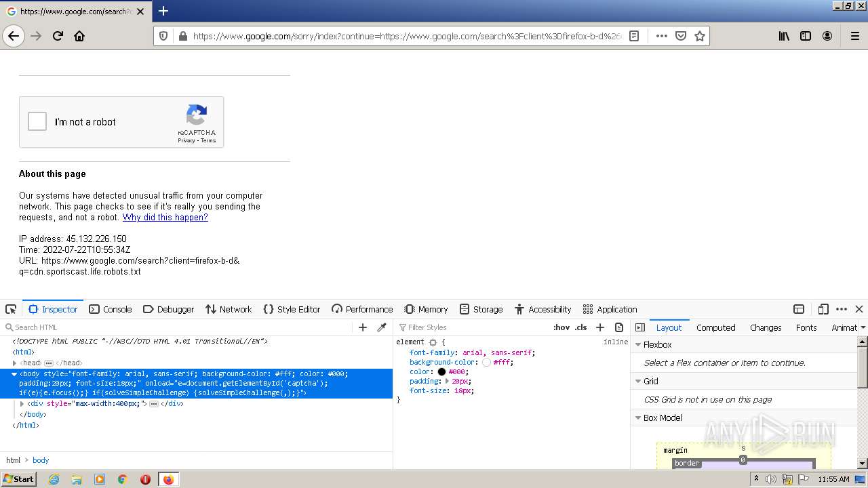This screenshot has width=868, height=488.
Task: Collapse the Flexbox section
Action: pyautogui.click(x=637, y=345)
